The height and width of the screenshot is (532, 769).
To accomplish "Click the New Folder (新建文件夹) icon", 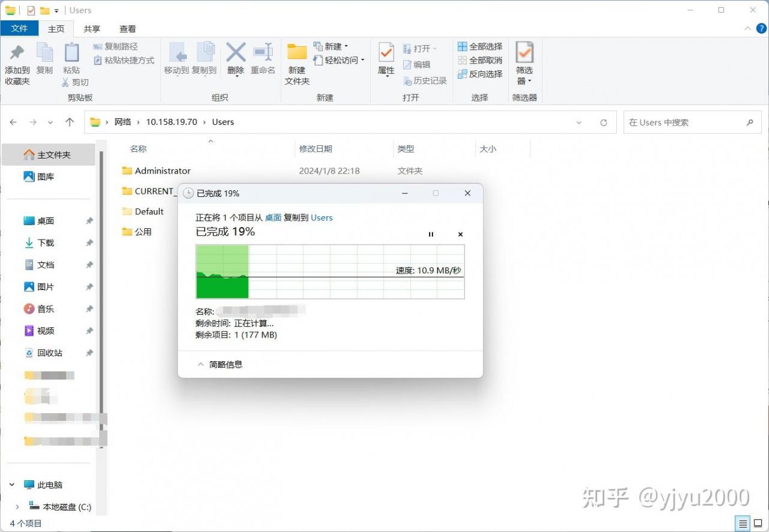I will 297,54.
